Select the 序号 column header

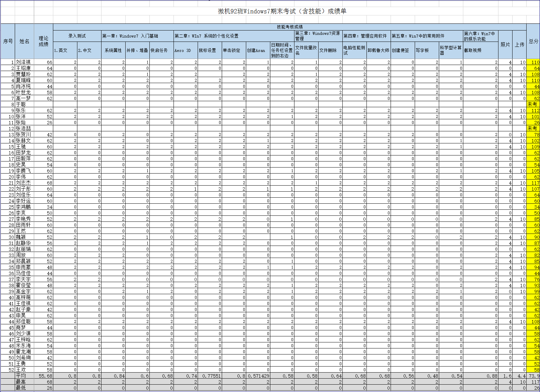click(8, 41)
